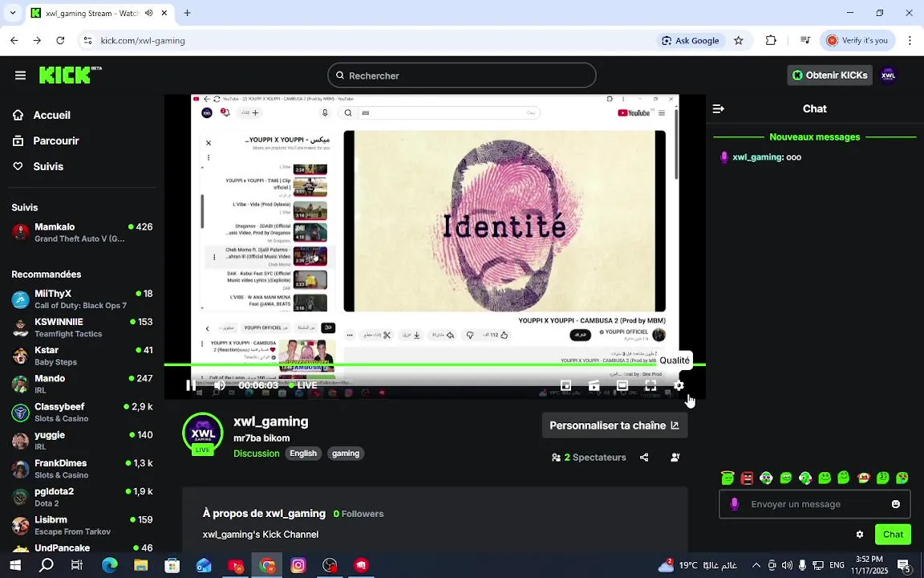Click the 0 Followers count
Screen dimensions: 924x578
pos(359,514)
